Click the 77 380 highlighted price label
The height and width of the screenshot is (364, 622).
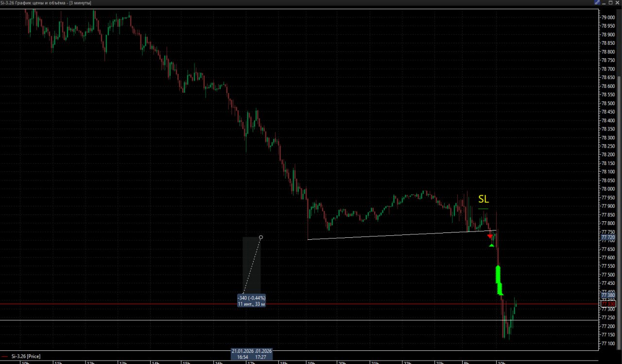(608, 295)
